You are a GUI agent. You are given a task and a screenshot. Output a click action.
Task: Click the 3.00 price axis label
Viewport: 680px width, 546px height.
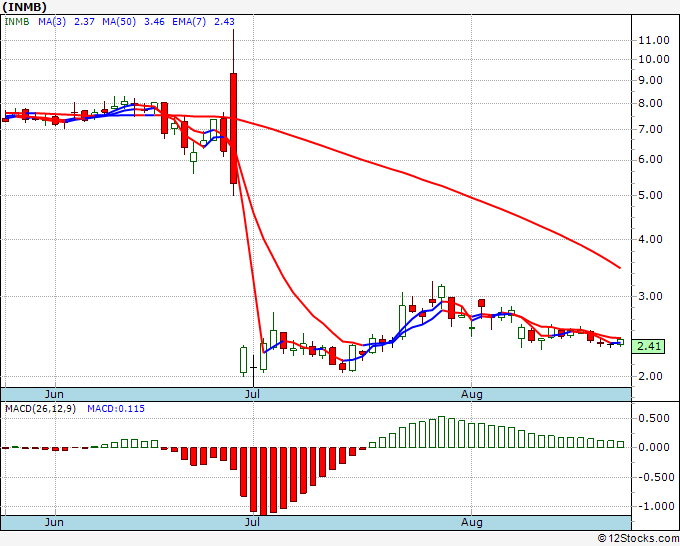[x=650, y=296]
